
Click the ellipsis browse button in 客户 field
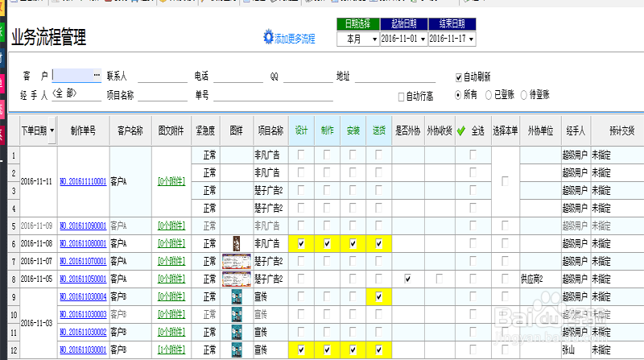(x=97, y=75)
